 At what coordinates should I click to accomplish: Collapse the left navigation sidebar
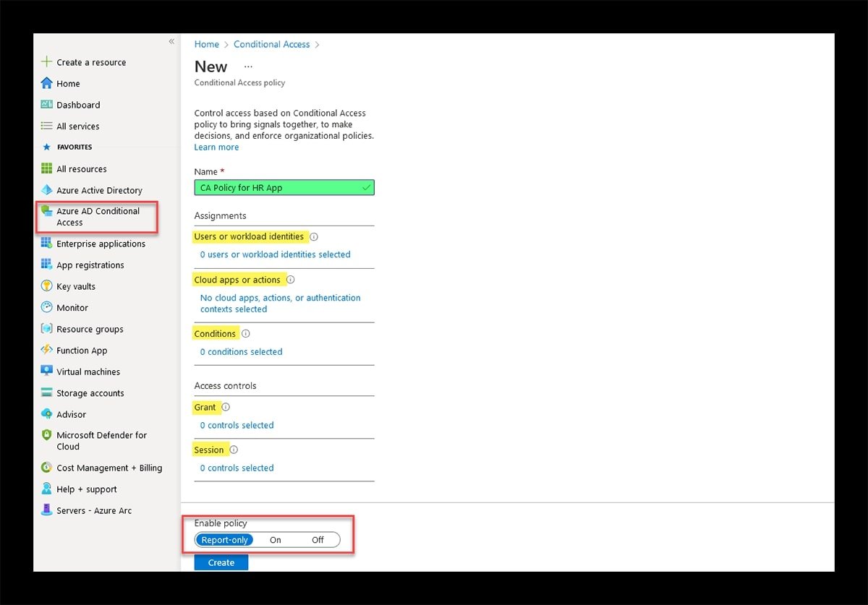171,41
